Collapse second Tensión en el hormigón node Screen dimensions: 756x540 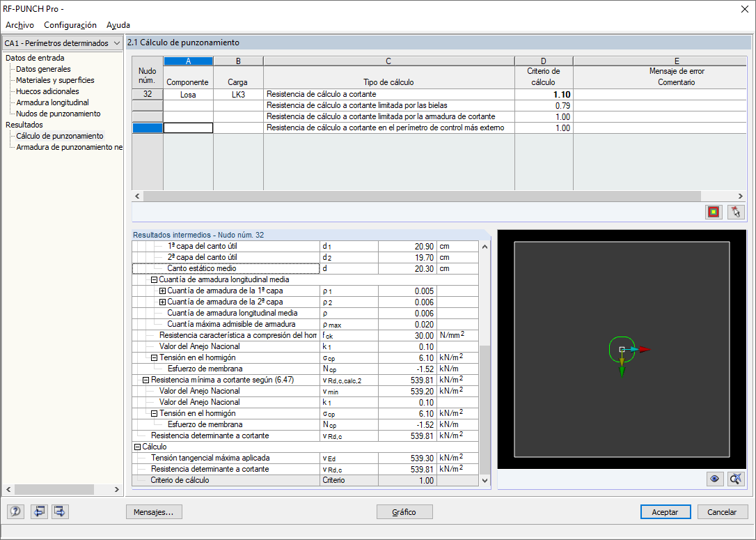[154, 414]
